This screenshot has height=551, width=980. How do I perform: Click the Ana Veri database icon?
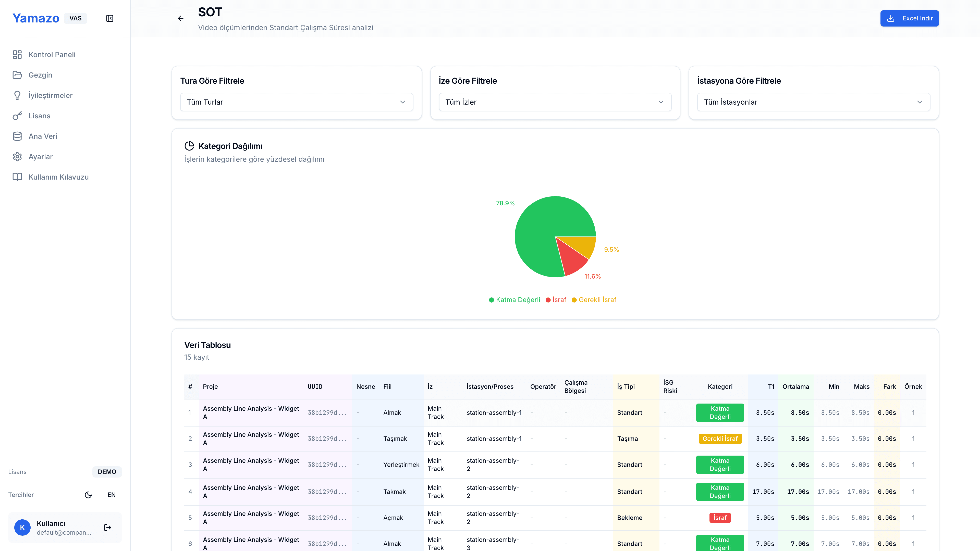click(17, 136)
